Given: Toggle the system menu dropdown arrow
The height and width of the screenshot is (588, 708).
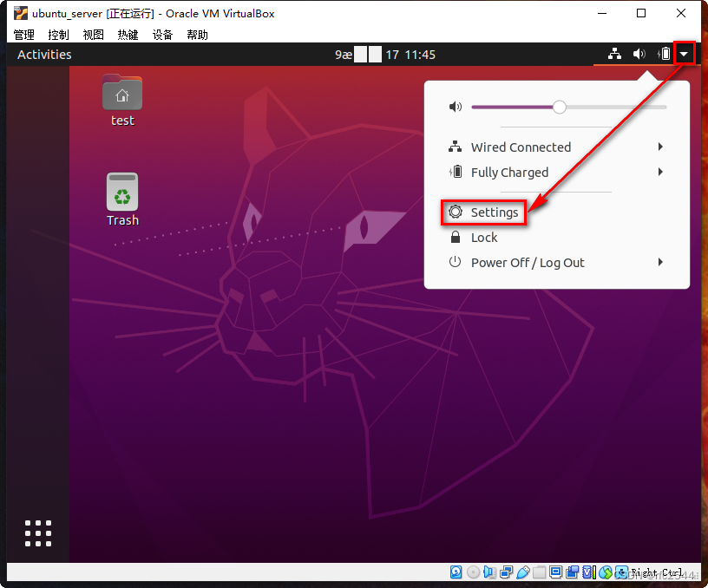Looking at the screenshot, I should point(684,54).
